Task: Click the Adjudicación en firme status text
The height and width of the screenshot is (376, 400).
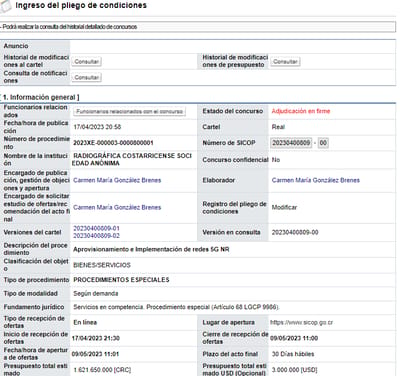Action: point(301,111)
